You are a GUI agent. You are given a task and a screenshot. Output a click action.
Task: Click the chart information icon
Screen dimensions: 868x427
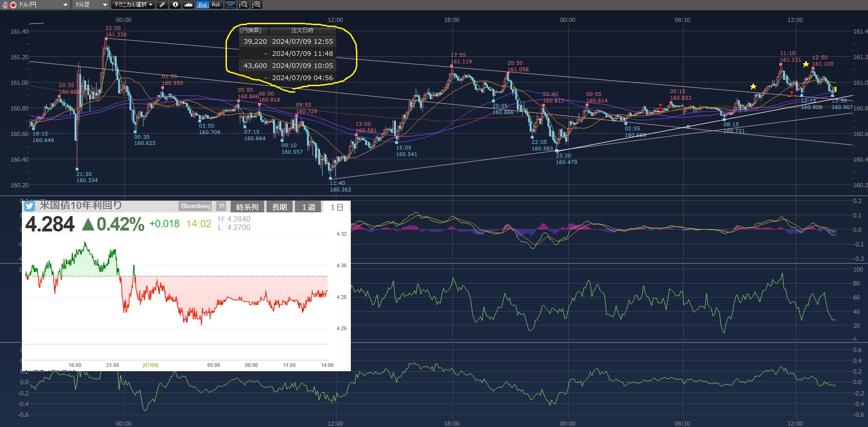[175, 5]
